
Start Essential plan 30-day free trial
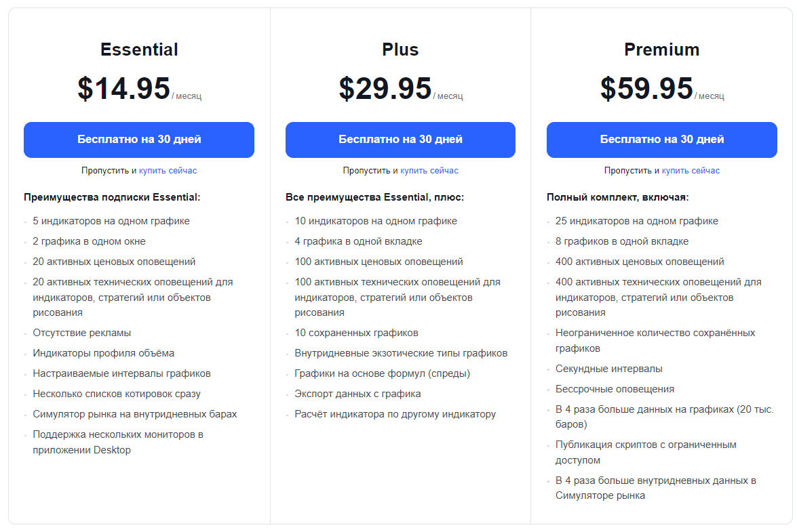click(x=139, y=140)
